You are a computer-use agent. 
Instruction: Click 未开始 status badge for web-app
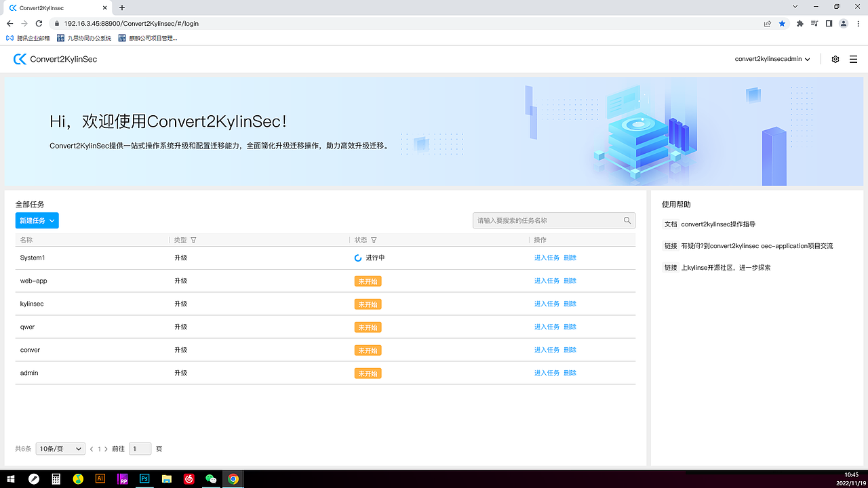[x=368, y=281]
